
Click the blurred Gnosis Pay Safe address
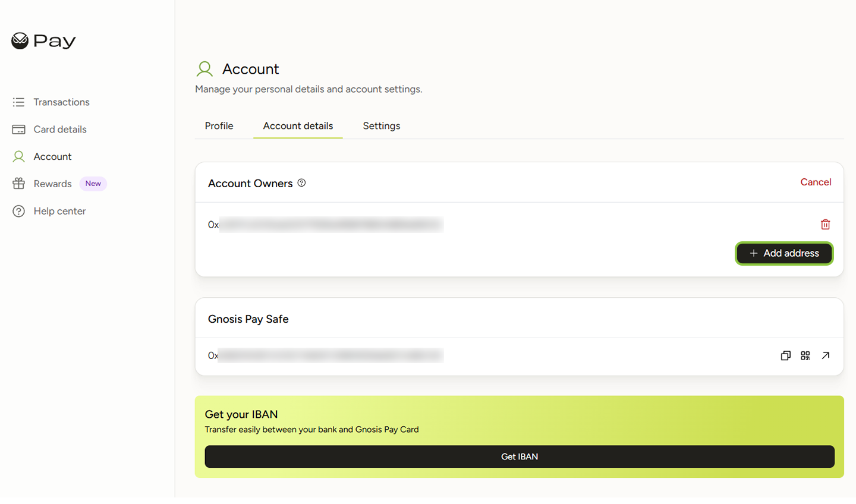tap(325, 355)
